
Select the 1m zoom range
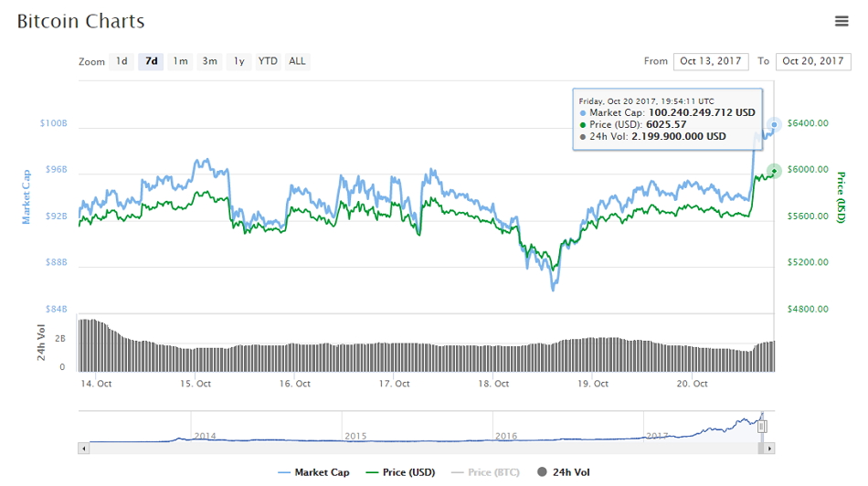click(181, 61)
